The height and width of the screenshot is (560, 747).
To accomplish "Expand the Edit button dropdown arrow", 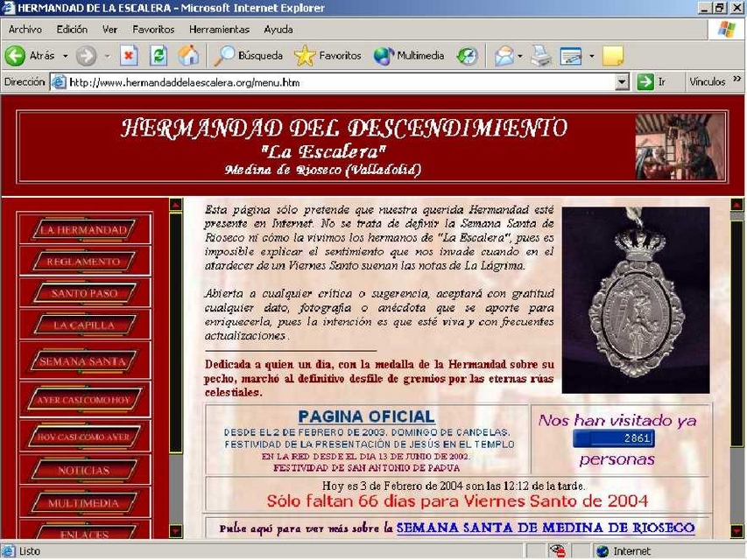I will click(x=592, y=56).
